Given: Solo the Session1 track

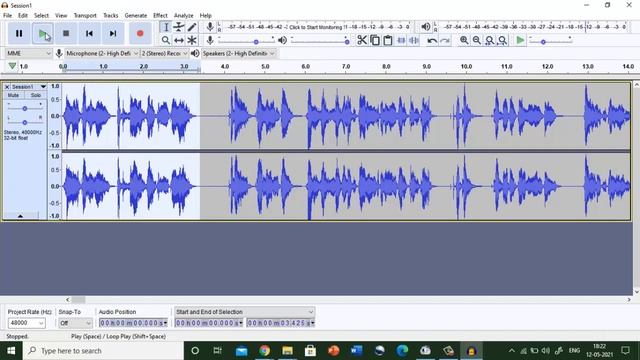Looking at the screenshot, I should [36, 95].
